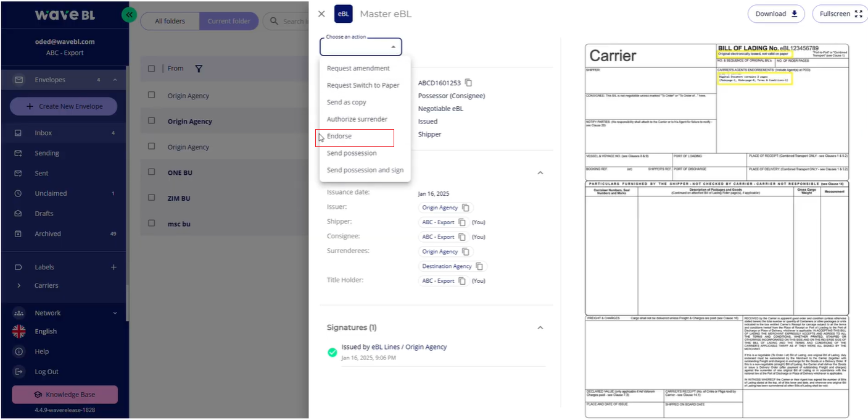Click the Archived box icon

(x=19, y=234)
